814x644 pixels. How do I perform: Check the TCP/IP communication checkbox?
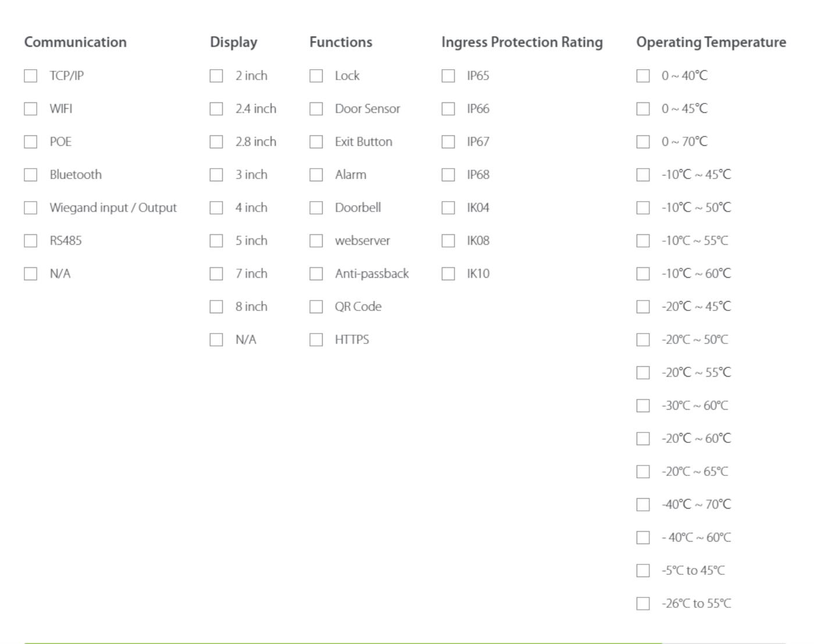click(31, 76)
